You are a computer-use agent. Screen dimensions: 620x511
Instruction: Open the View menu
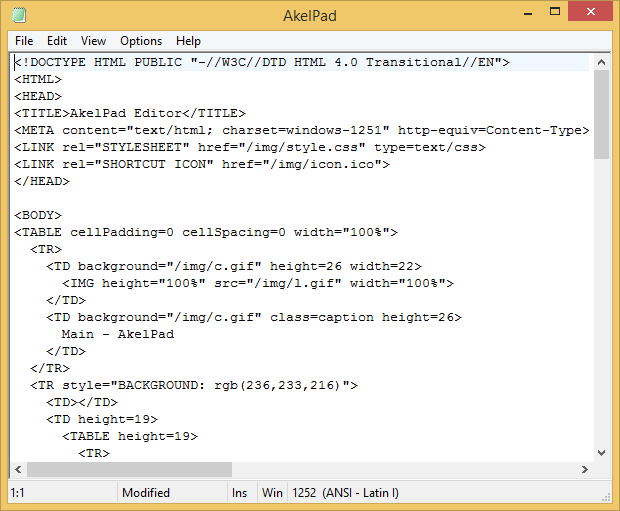coord(93,41)
